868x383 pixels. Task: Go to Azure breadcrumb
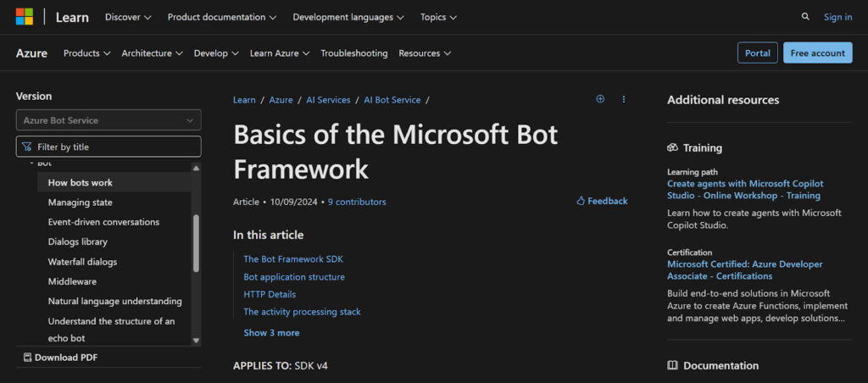point(281,100)
